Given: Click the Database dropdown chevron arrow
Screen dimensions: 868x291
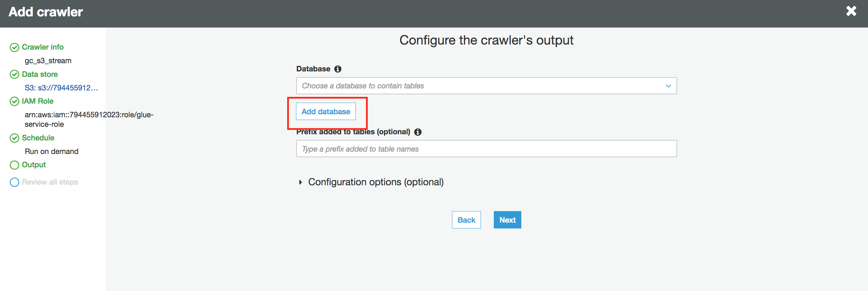Looking at the screenshot, I should (x=668, y=86).
